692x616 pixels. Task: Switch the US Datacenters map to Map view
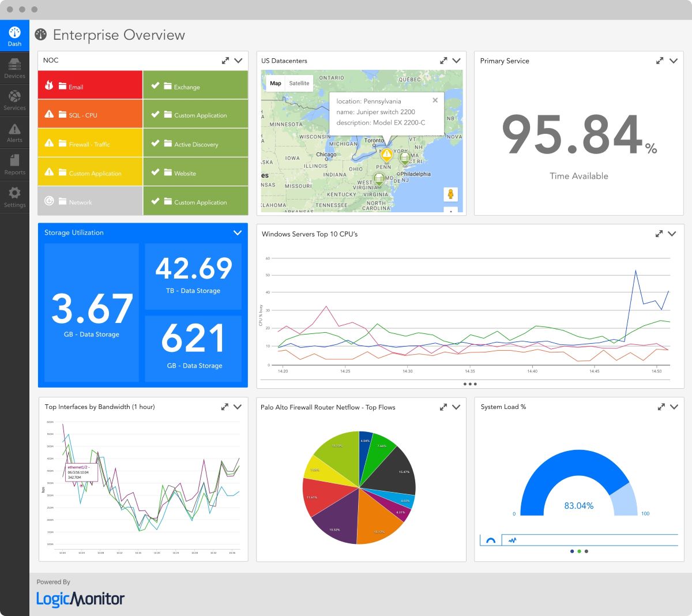point(275,83)
